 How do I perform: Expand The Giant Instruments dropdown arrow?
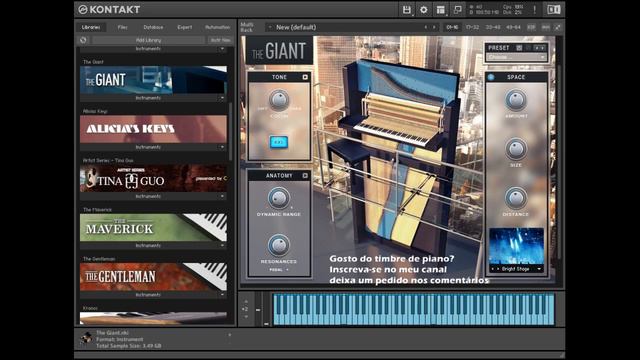(222, 98)
